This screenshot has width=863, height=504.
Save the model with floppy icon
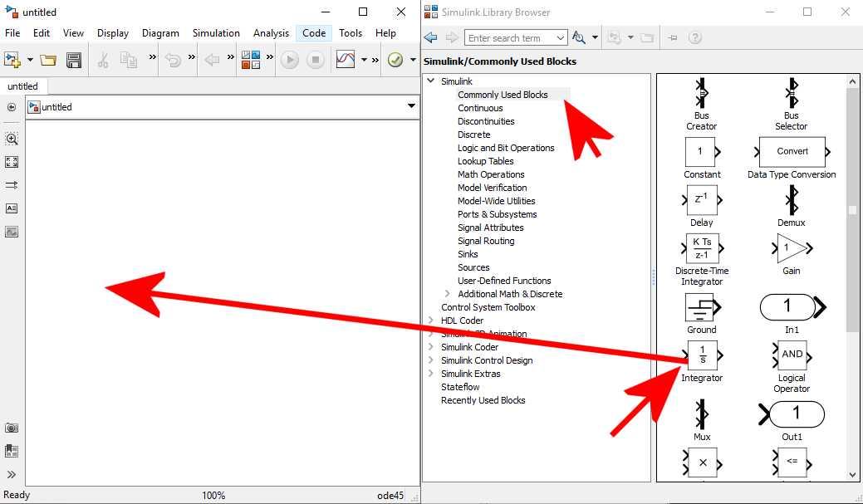(74, 60)
